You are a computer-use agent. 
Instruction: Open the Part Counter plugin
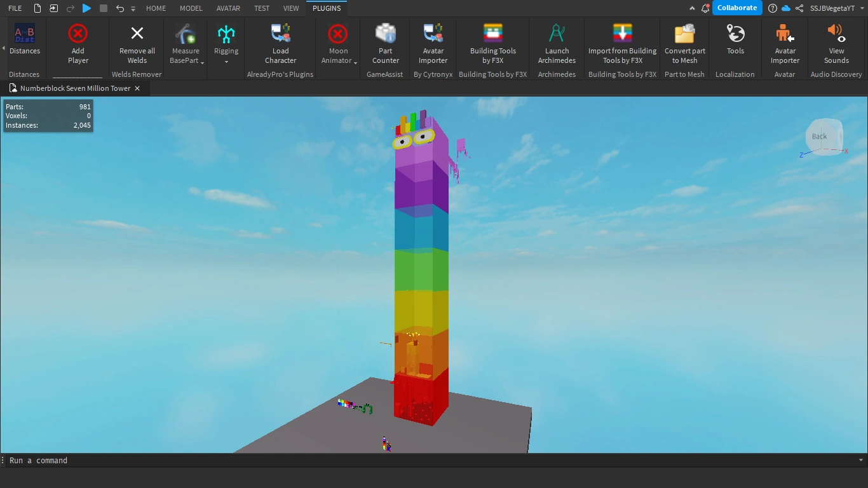(x=384, y=43)
